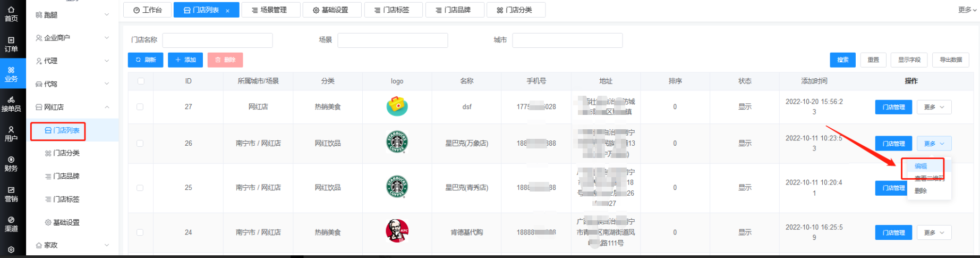Toggle the select-all checkbox in table header
The image size is (980, 258).
(x=140, y=81)
